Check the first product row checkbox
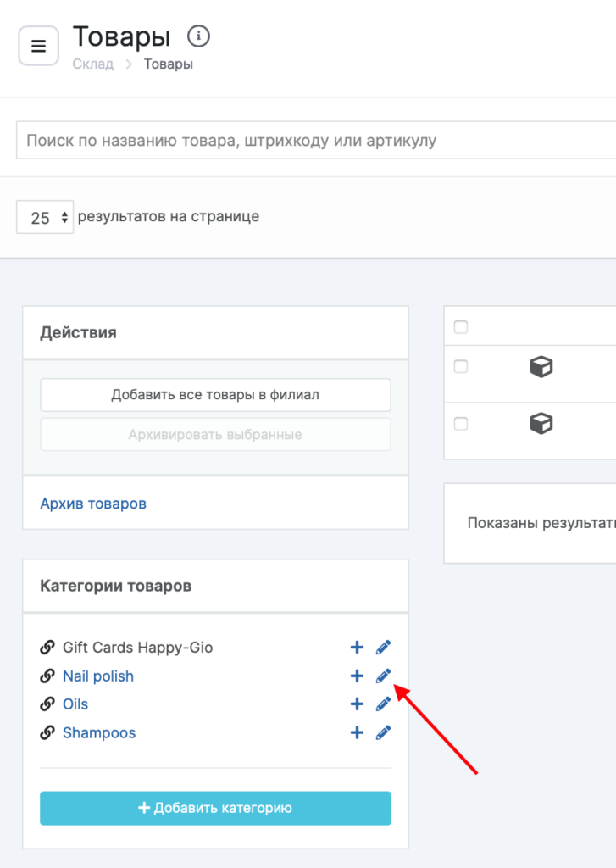 click(461, 367)
